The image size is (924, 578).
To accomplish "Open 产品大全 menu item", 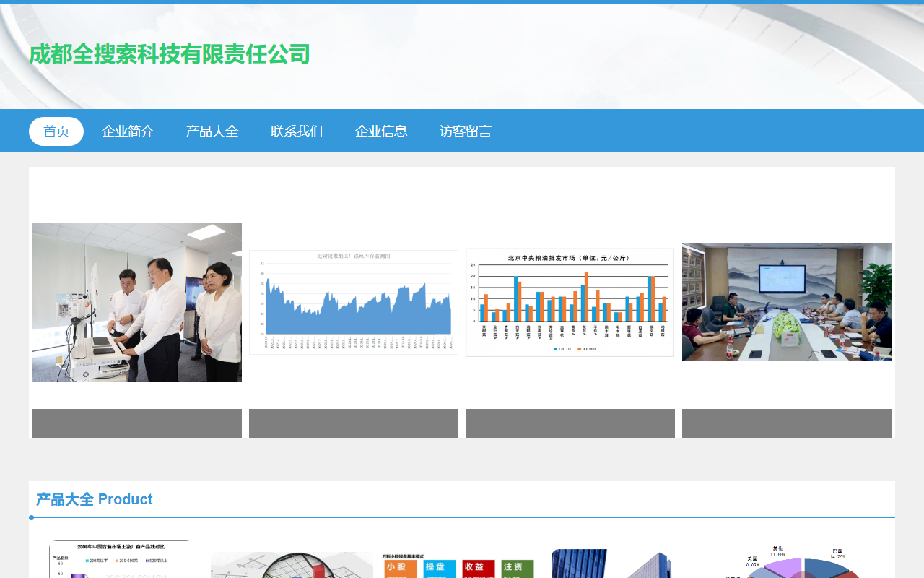I will [212, 131].
